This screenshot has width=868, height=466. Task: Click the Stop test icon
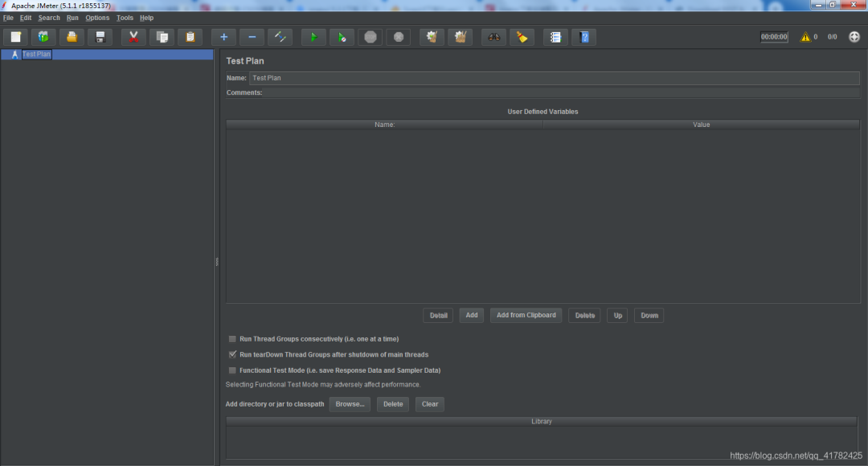coord(371,37)
